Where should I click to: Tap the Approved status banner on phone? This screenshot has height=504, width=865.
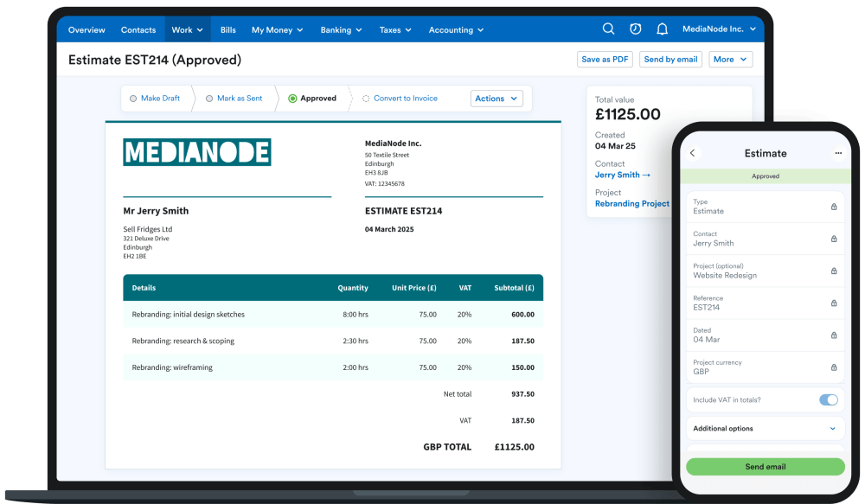pos(766,175)
